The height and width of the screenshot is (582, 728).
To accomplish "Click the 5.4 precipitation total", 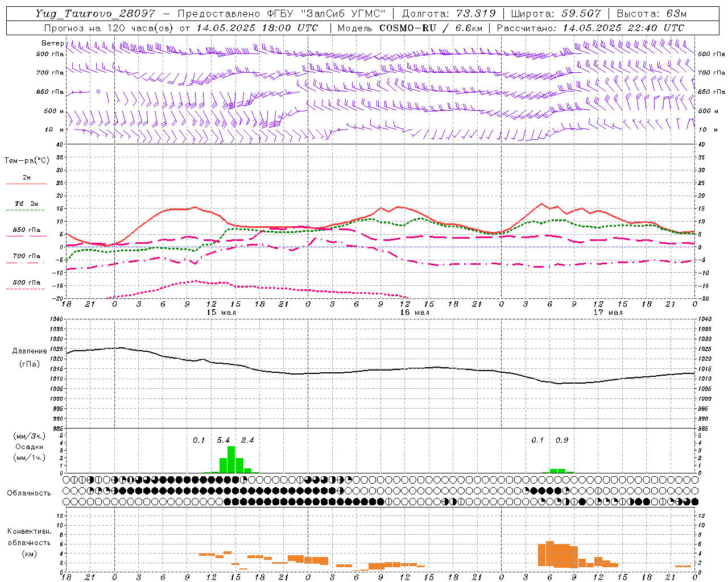I will click(x=224, y=440).
